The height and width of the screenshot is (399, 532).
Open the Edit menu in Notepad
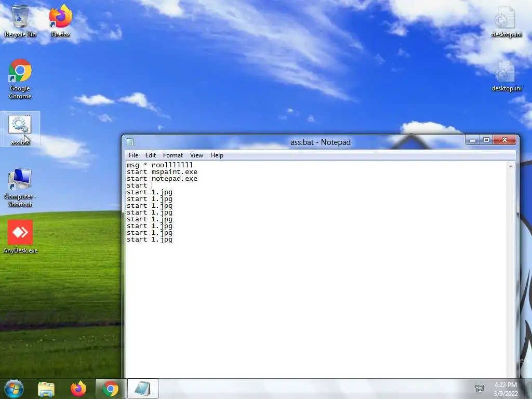pos(151,155)
